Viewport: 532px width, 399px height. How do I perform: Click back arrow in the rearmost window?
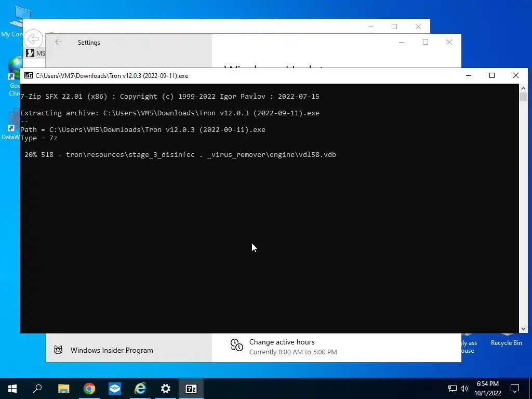point(33,39)
